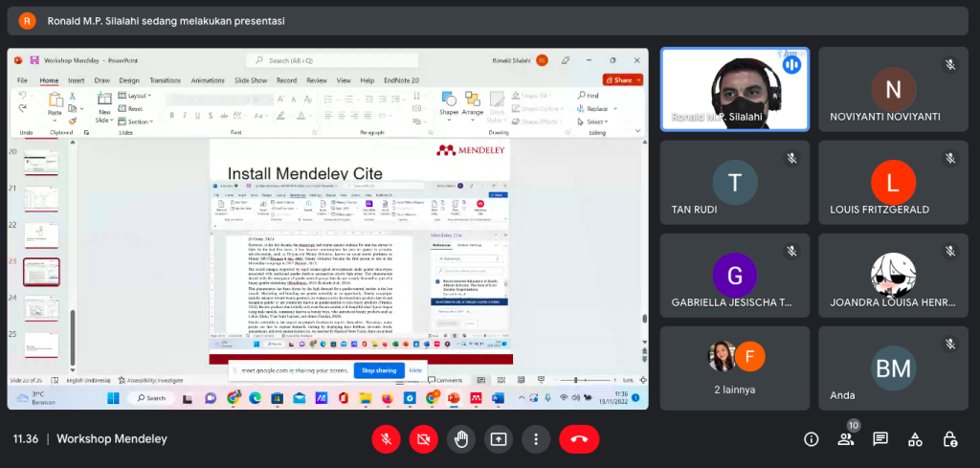
Task: Open the Slide Show ribbon tab
Action: 251,80
